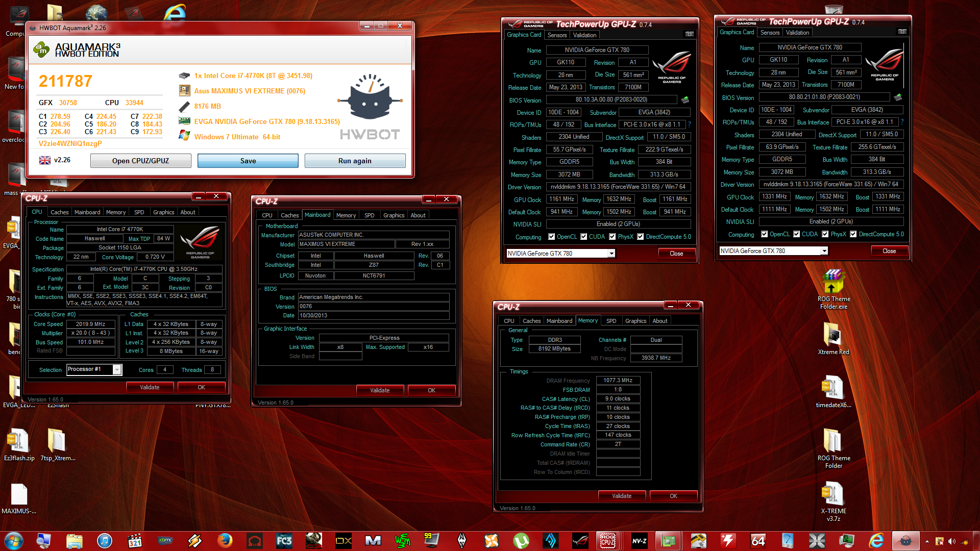
Task: Launch Media Player Classic from taskbar
Action: (x=135, y=540)
